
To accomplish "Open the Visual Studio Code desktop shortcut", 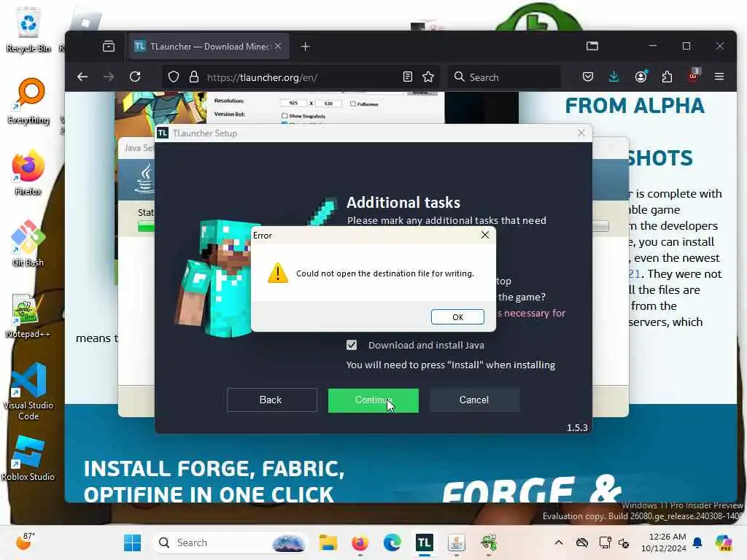I will tap(28, 392).
